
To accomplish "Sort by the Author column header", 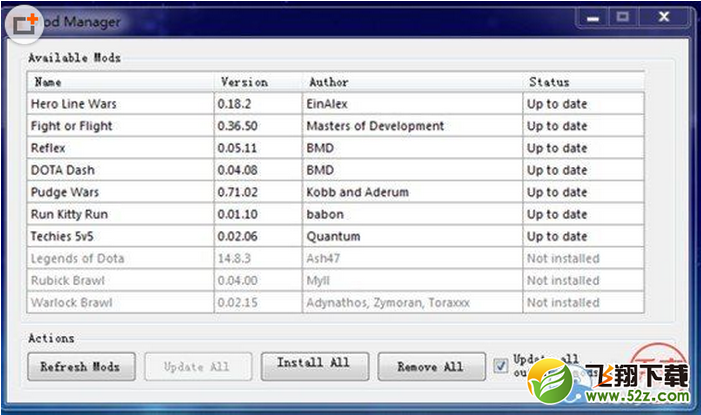I will (413, 82).
